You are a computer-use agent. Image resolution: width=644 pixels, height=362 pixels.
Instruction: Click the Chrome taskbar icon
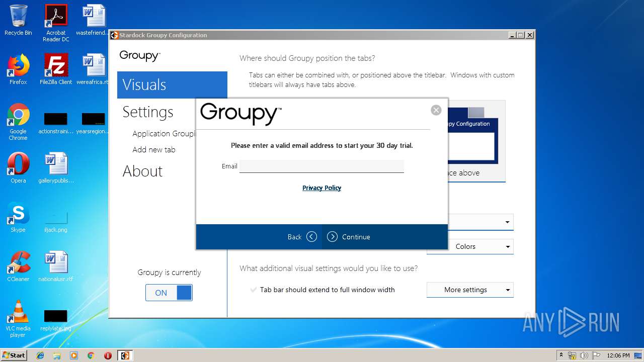[91, 355]
